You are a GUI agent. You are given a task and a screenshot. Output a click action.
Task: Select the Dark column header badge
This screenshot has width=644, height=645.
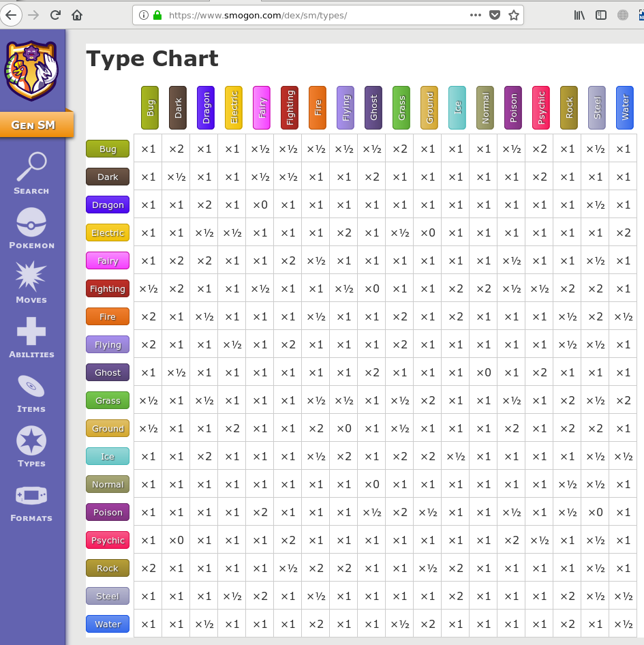coord(178,108)
